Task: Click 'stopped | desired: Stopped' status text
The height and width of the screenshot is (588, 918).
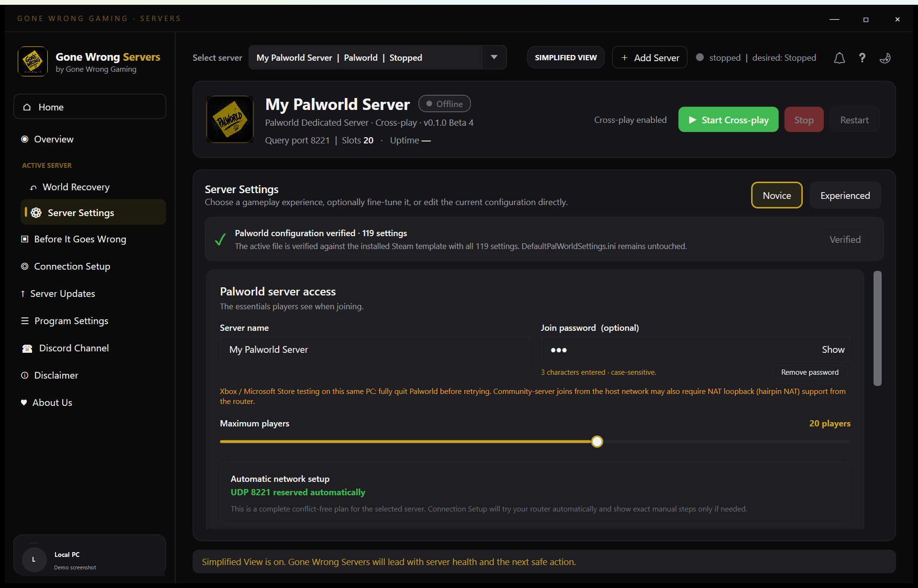Action: [763, 57]
